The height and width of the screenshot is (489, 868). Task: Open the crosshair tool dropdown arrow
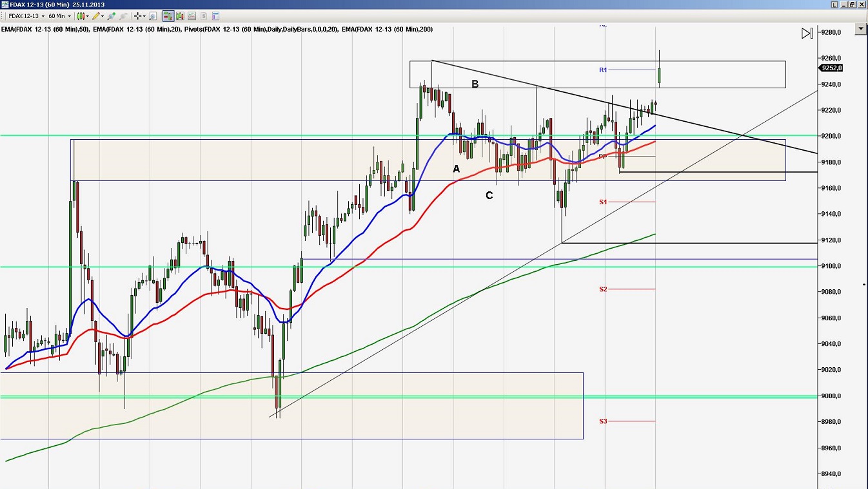[143, 15]
